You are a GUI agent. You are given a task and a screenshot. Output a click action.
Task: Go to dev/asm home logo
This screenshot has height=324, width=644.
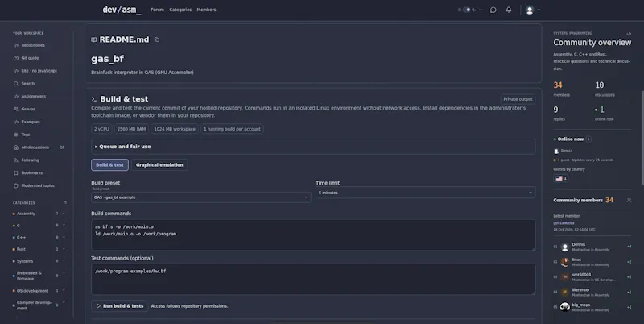[x=122, y=10]
